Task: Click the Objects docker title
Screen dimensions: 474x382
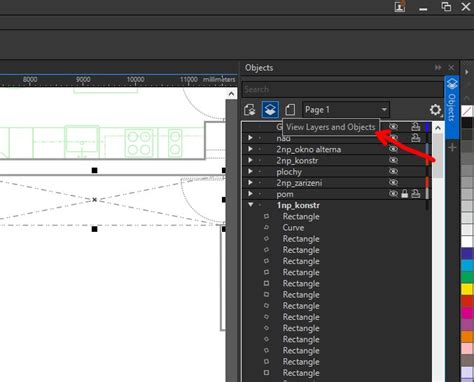Action: click(259, 68)
